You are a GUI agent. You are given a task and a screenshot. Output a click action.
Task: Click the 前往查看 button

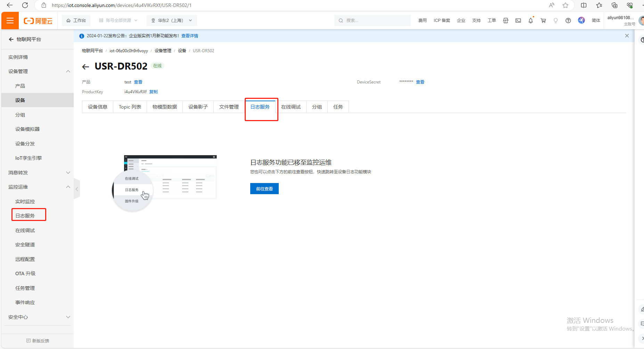(x=264, y=189)
